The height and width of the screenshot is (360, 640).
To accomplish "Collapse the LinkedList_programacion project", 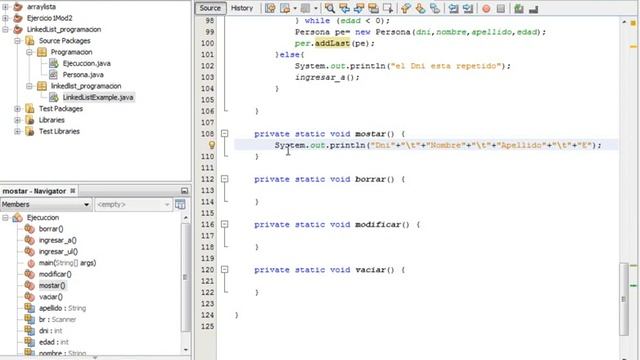I will click(x=5, y=29).
